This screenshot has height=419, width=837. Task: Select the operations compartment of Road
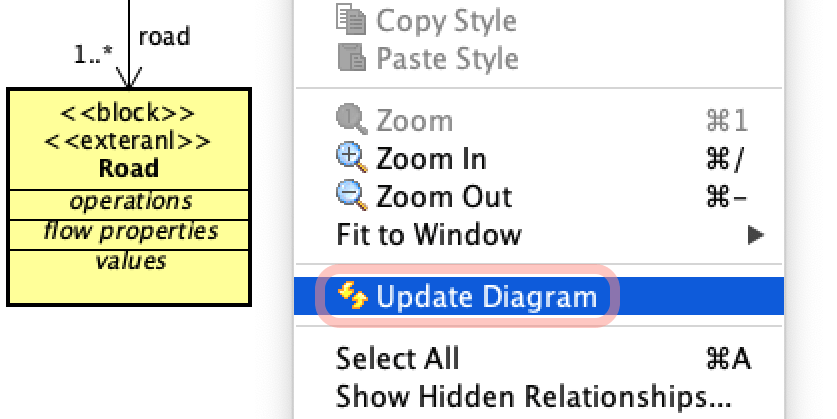click(129, 204)
